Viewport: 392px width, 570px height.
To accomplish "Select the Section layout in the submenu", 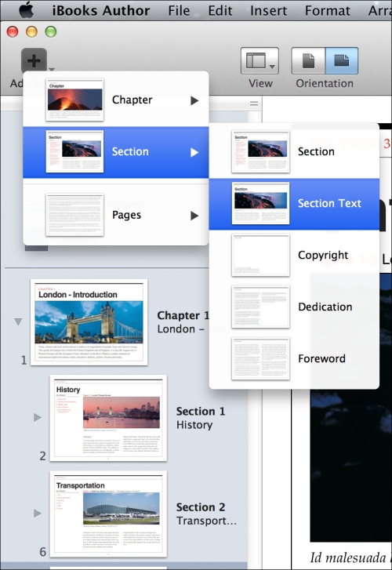I will (x=294, y=151).
